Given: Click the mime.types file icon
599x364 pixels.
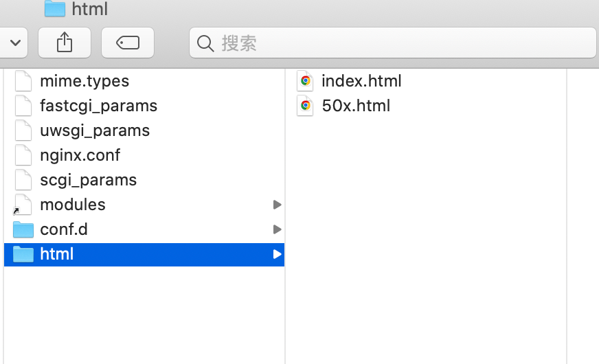Looking at the screenshot, I should click(x=23, y=81).
